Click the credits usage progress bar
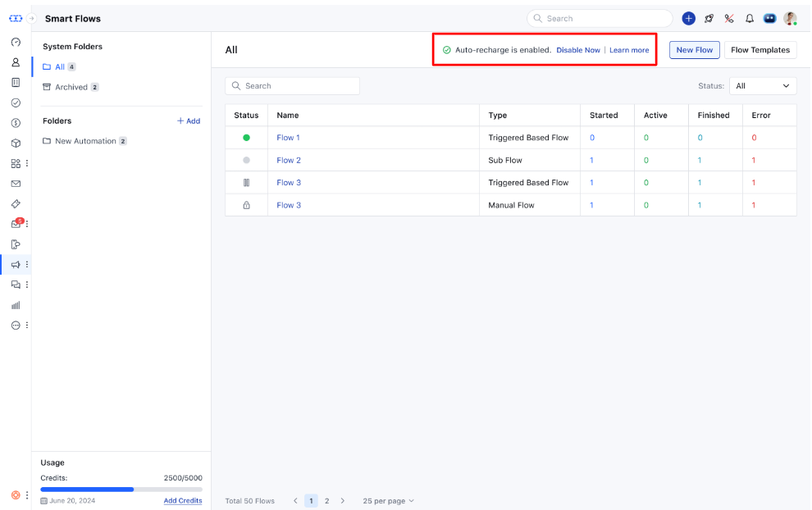 pyautogui.click(x=121, y=490)
